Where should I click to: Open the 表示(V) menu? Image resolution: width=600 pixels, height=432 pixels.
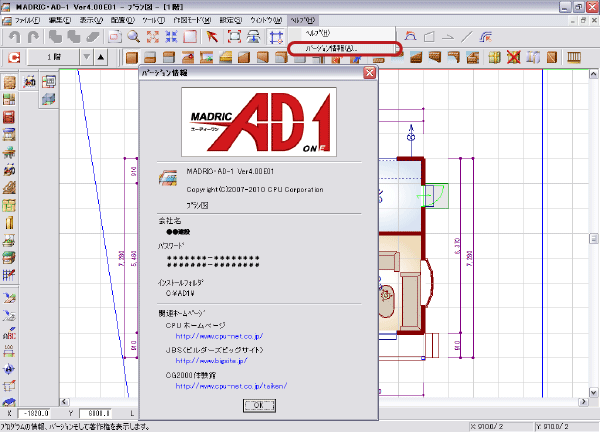[x=91, y=20]
